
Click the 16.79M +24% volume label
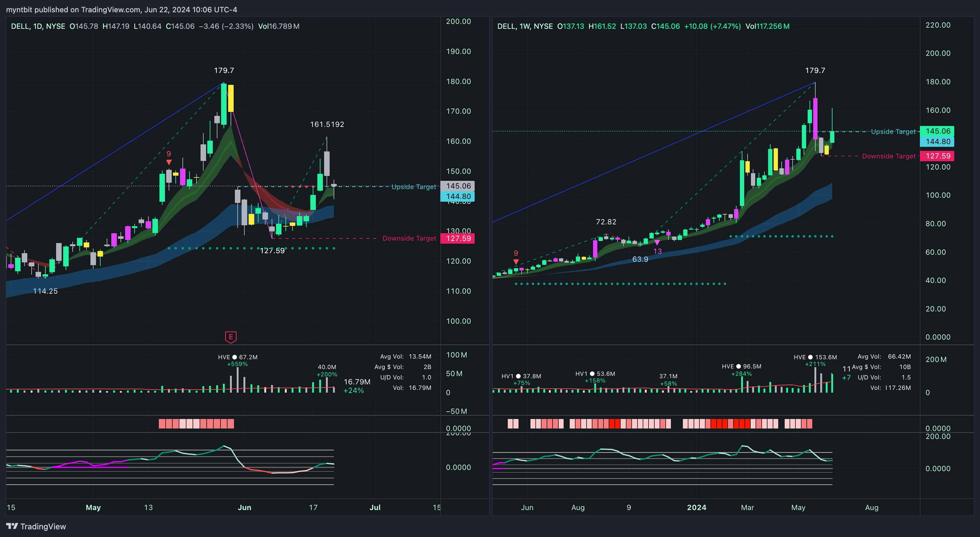pyautogui.click(x=357, y=386)
